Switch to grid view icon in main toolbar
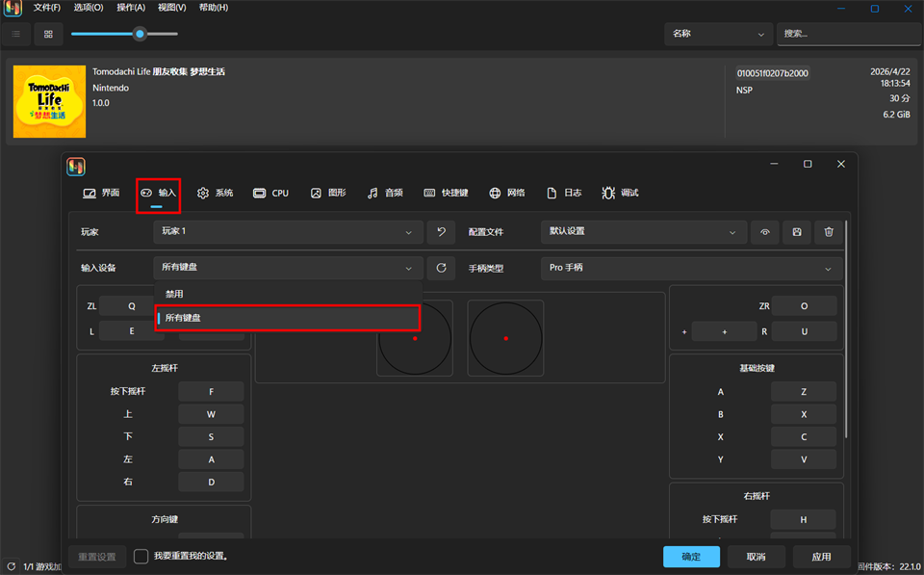 pyautogui.click(x=48, y=35)
